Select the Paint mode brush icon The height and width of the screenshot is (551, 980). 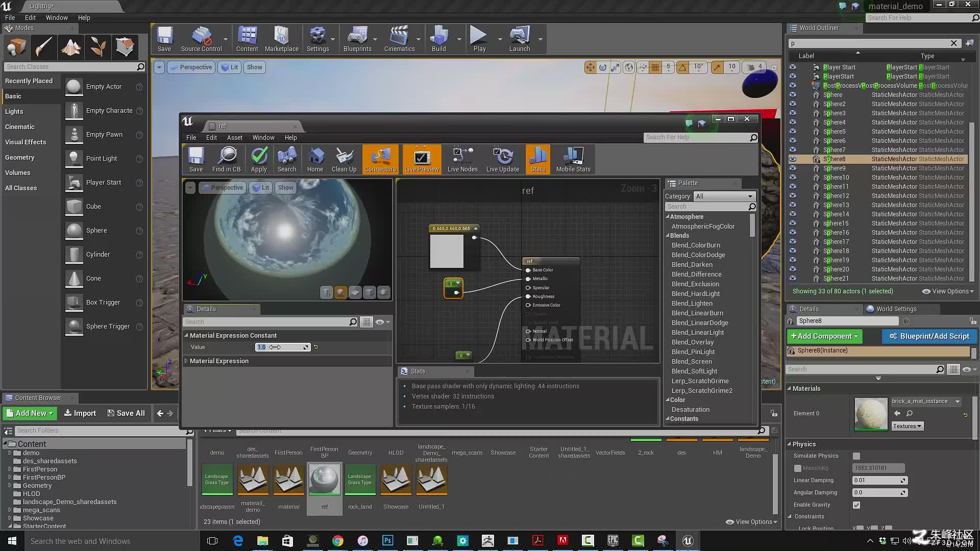43,47
